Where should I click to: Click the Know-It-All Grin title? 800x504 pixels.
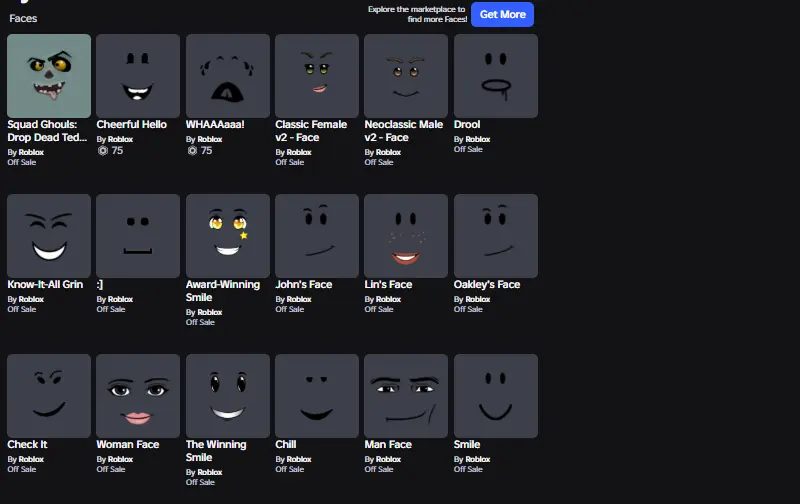pos(45,284)
